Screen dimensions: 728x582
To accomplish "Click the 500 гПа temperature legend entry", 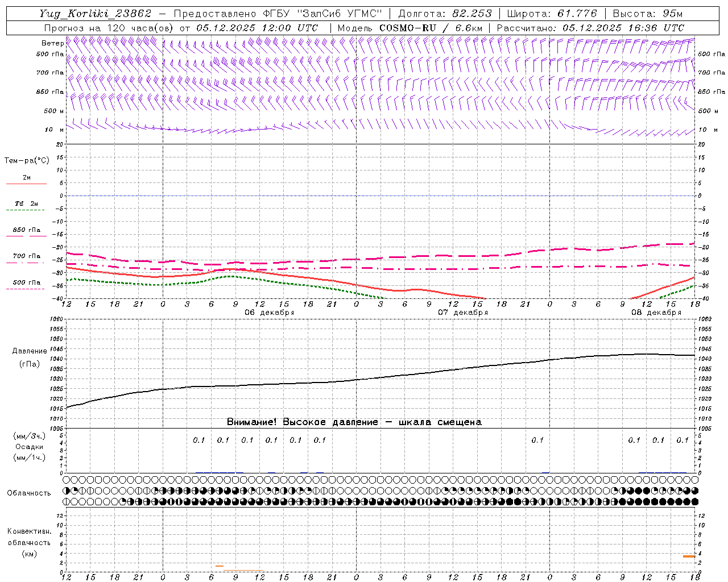I will [26, 282].
